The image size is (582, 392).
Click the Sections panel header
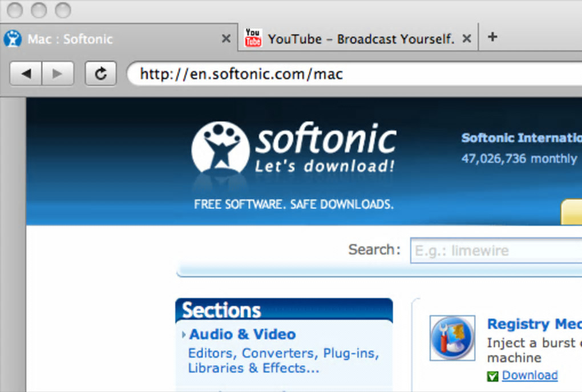click(x=284, y=309)
